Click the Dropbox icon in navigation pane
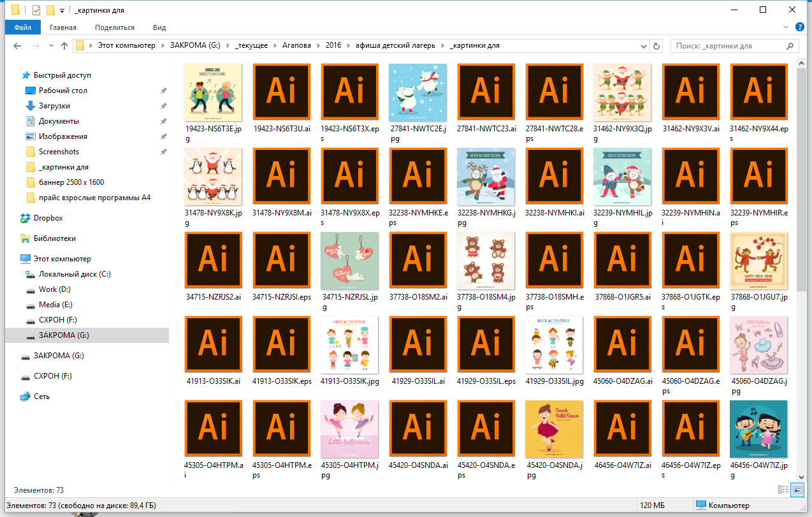 25,218
